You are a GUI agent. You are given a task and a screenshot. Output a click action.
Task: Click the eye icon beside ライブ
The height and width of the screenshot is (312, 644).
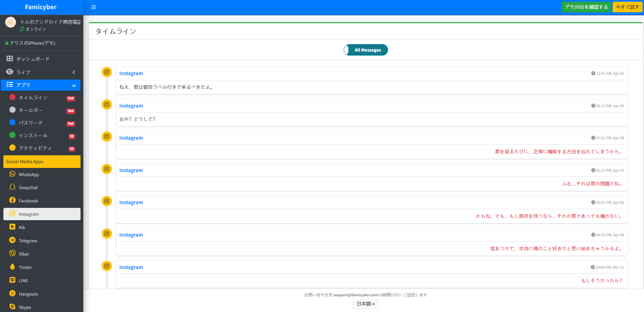point(10,72)
